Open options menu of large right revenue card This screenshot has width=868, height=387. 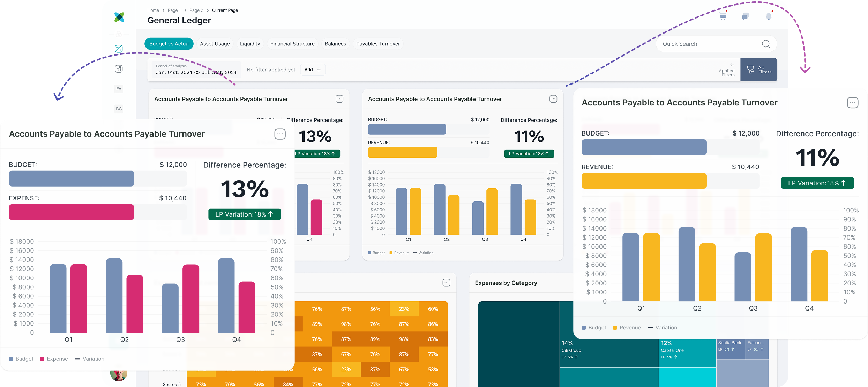click(852, 103)
